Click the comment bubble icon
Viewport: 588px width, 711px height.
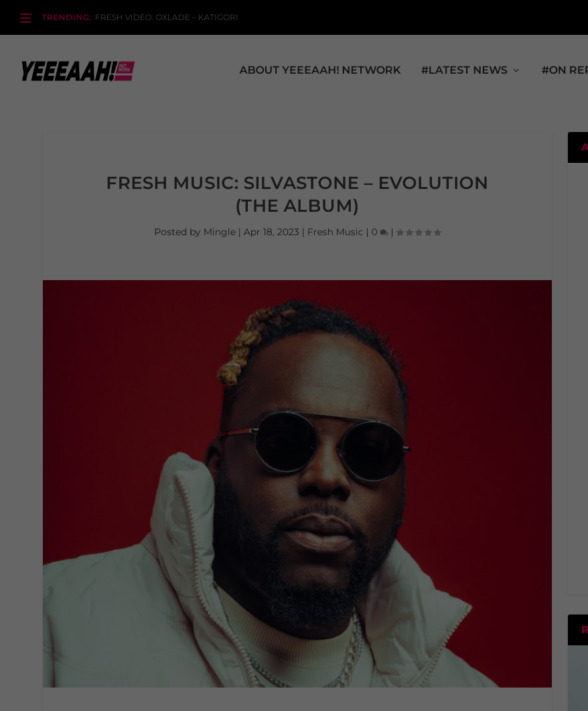(x=384, y=233)
